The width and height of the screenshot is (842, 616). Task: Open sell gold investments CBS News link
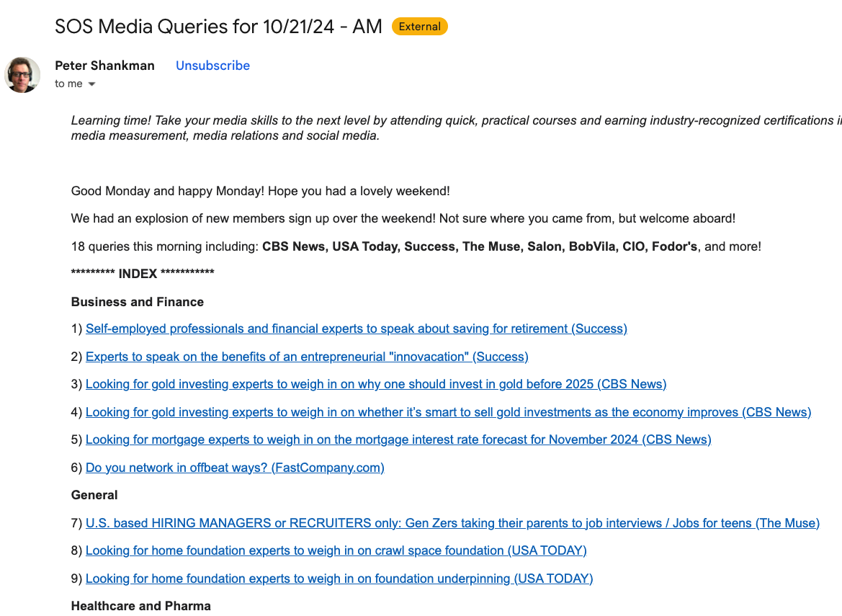(448, 413)
